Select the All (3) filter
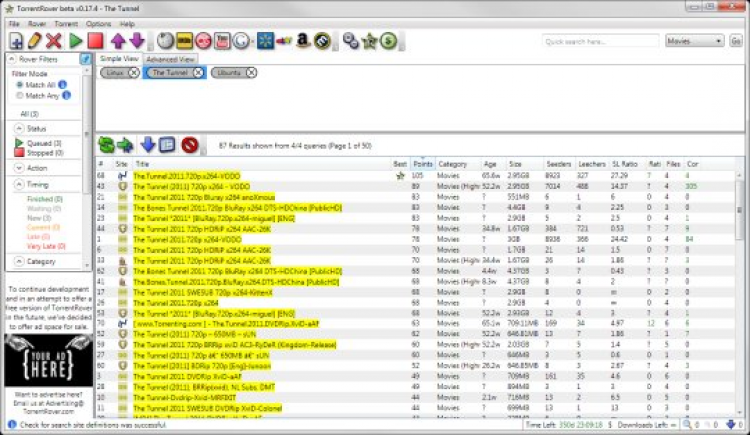The width and height of the screenshot is (750, 435). pyautogui.click(x=30, y=114)
